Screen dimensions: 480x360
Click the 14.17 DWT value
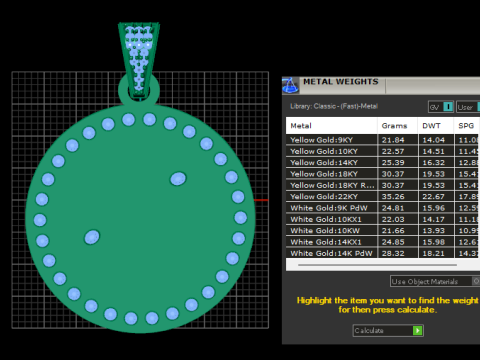coord(434,219)
